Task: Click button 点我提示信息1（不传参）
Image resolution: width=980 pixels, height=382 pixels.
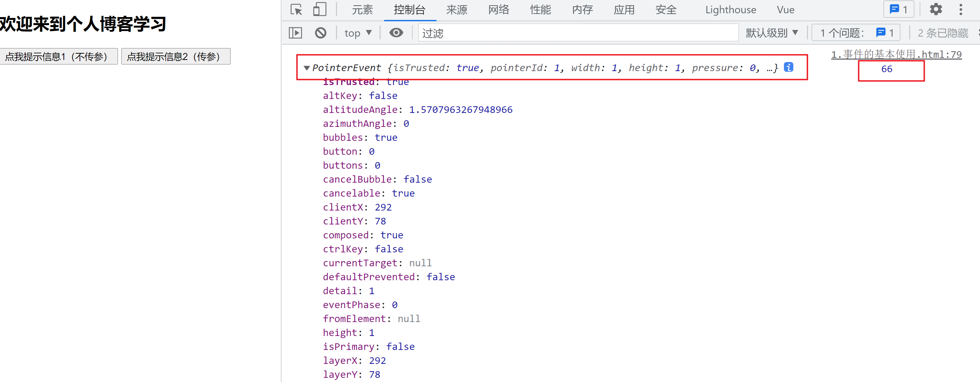Action: (58, 56)
